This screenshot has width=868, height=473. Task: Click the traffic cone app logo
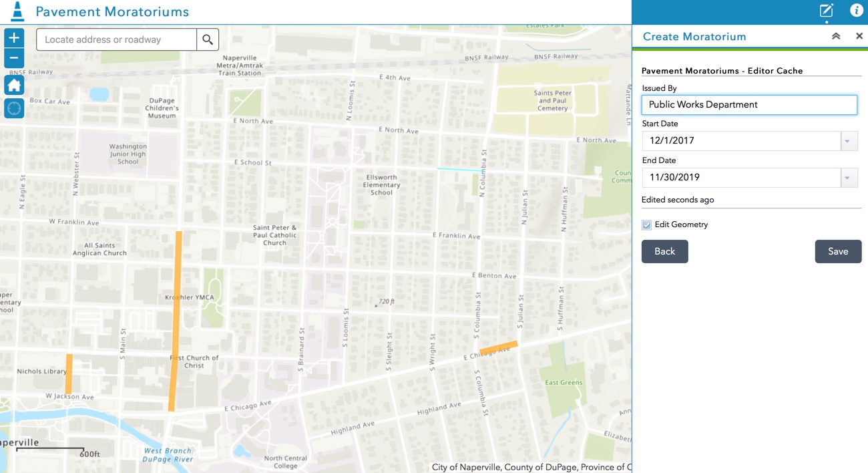(17, 11)
